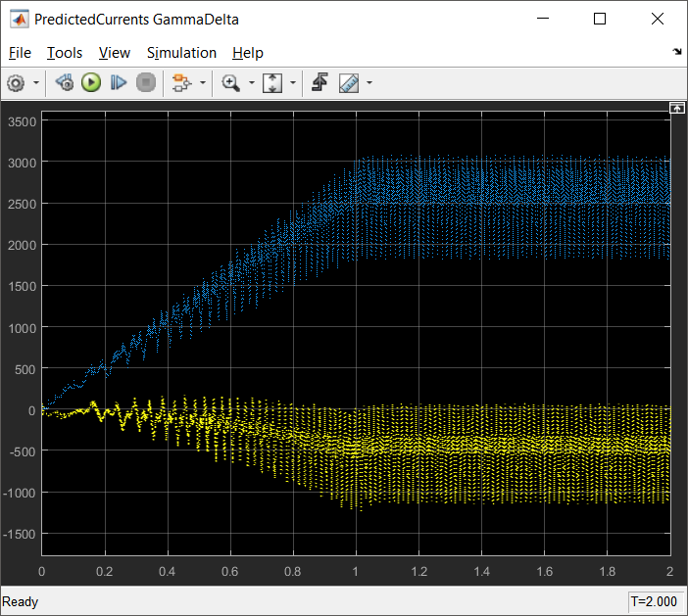Image resolution: width=688 pixels, height=616 pixels.
Task: Click the Step Forward button
Action: click(118, 83)
